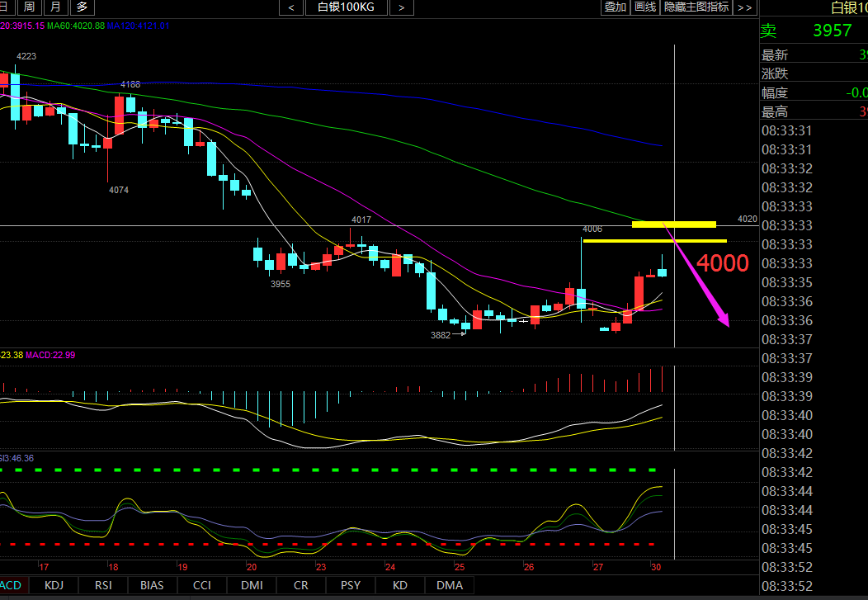Display the PSY indicator

[x=351, y=585]
